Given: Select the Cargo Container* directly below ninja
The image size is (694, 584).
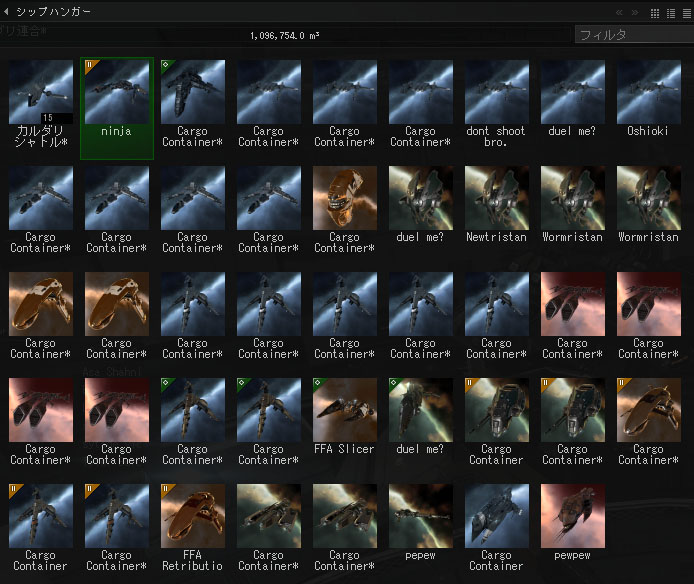Looking at the screenshot, I should tap(117, 210).
